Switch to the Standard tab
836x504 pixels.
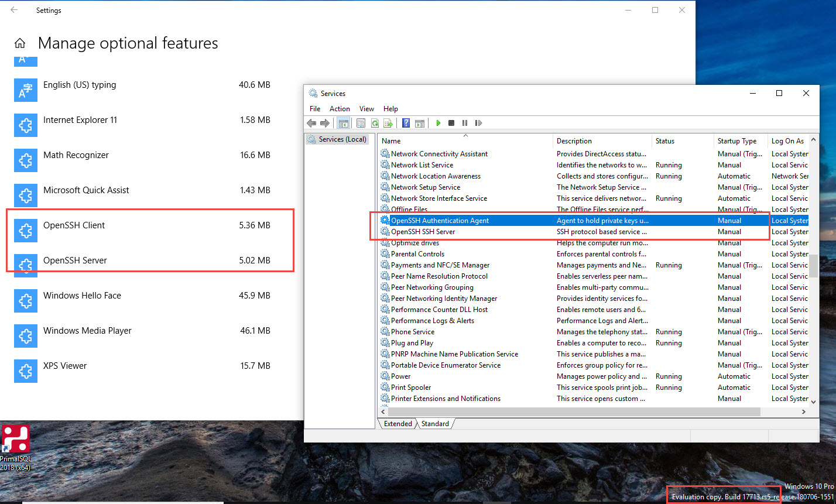[x=435, y=424]
